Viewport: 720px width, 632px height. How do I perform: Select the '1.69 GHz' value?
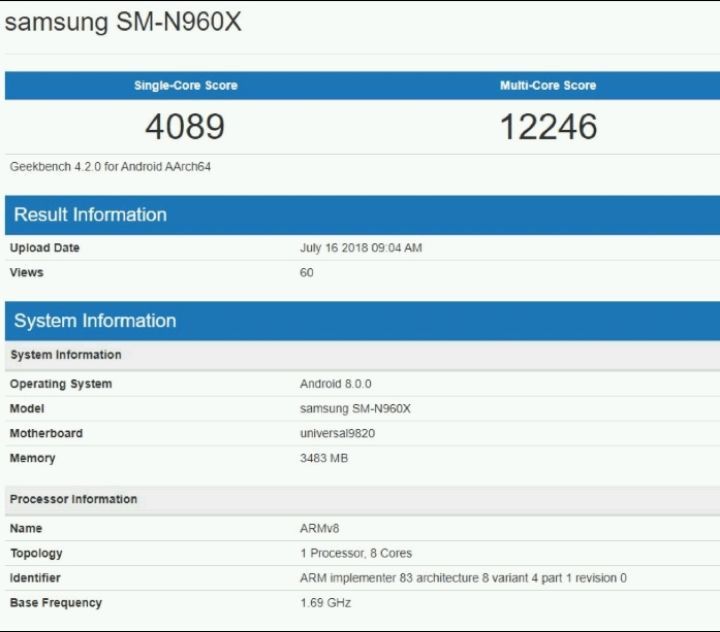coord(326,603)
